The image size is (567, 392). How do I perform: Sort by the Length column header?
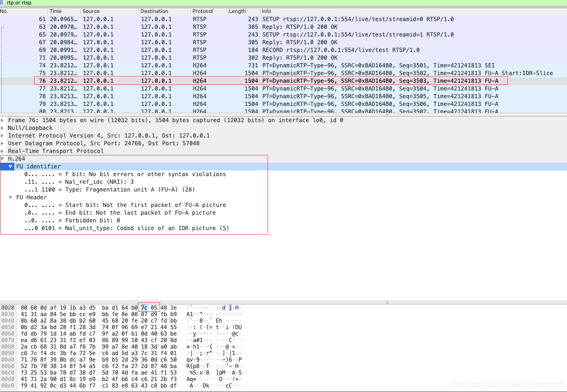pyautogui.click(x=243, y=11)
